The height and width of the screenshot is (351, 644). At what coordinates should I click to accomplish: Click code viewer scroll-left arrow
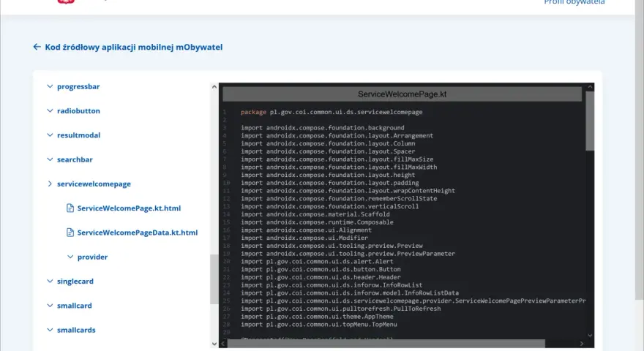coord(223,344)
